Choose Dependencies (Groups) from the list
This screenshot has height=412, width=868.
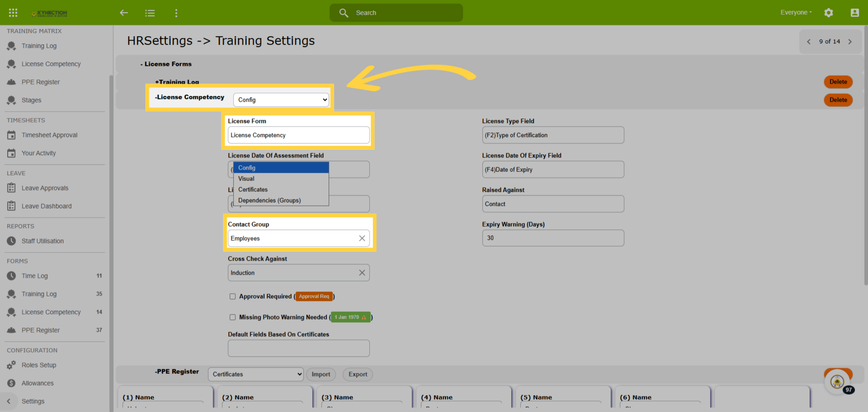281,200
